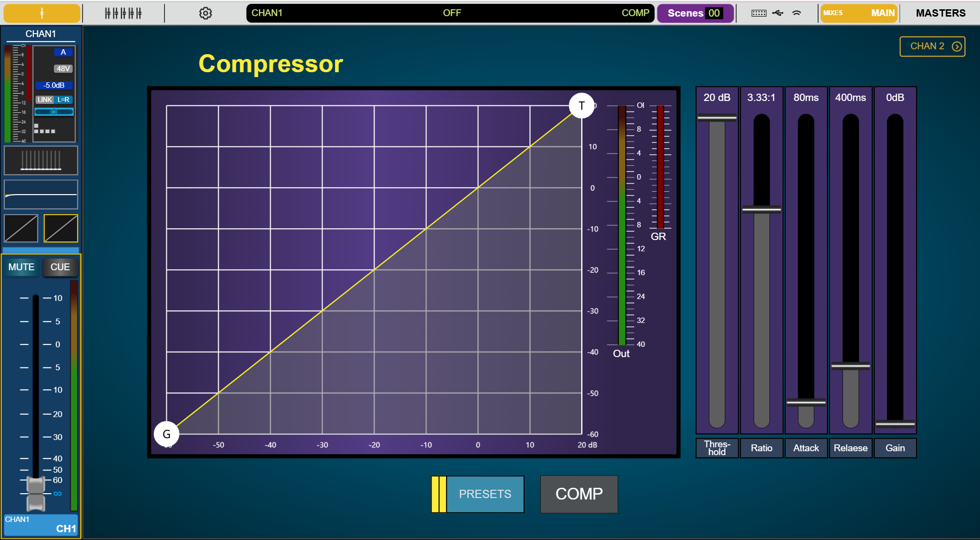Open the CHAN1 OFF COMP status bar
Screen dimensions: 980x540
click(x=450, y=13)
